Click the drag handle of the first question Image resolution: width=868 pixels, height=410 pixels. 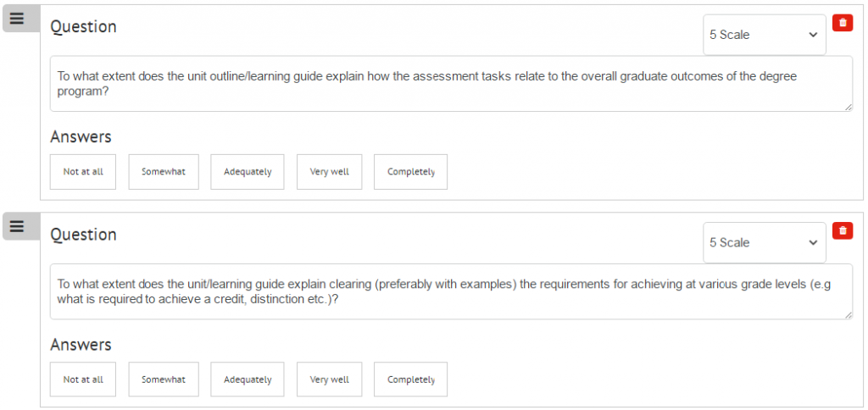[17, 19]
